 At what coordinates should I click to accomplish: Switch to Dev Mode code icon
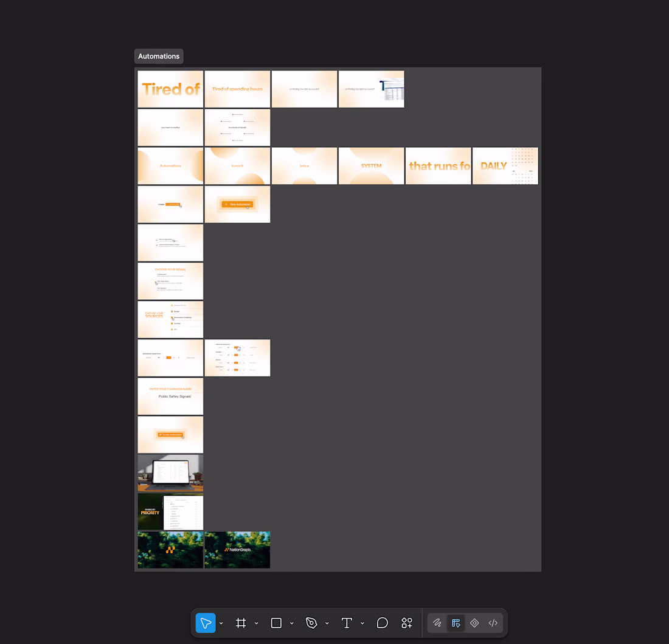tap(493, 623)
